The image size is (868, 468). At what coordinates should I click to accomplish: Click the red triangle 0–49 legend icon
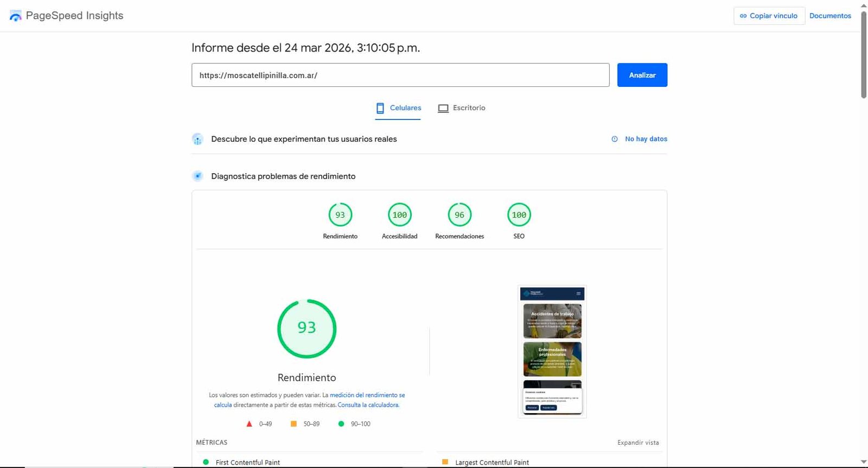click(249, 424)
